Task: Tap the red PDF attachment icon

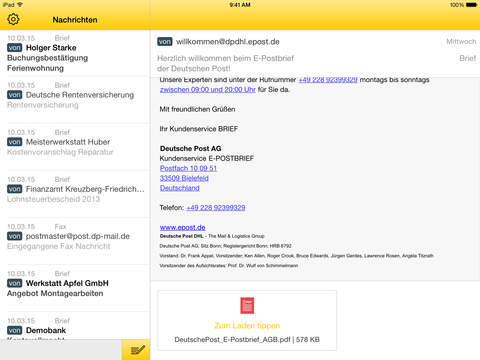Action: [247, 305]
